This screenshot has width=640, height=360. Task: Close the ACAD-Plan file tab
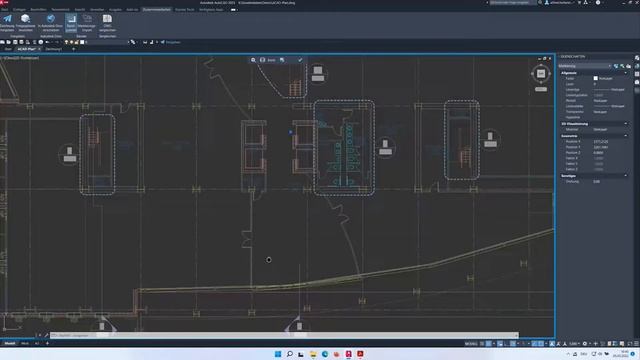click(39, 49)
